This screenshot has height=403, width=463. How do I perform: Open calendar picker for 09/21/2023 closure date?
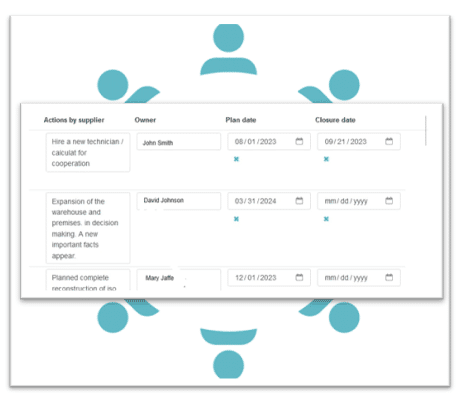point(389,141)
